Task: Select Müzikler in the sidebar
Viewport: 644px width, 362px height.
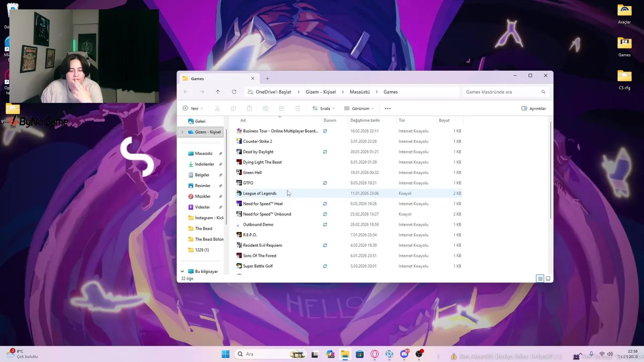Action: [x=203, y=197]
